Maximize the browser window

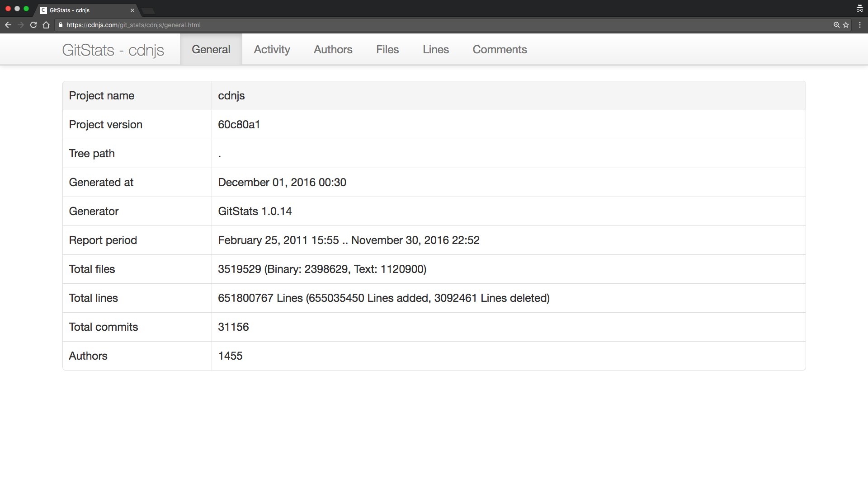[26, 9]
